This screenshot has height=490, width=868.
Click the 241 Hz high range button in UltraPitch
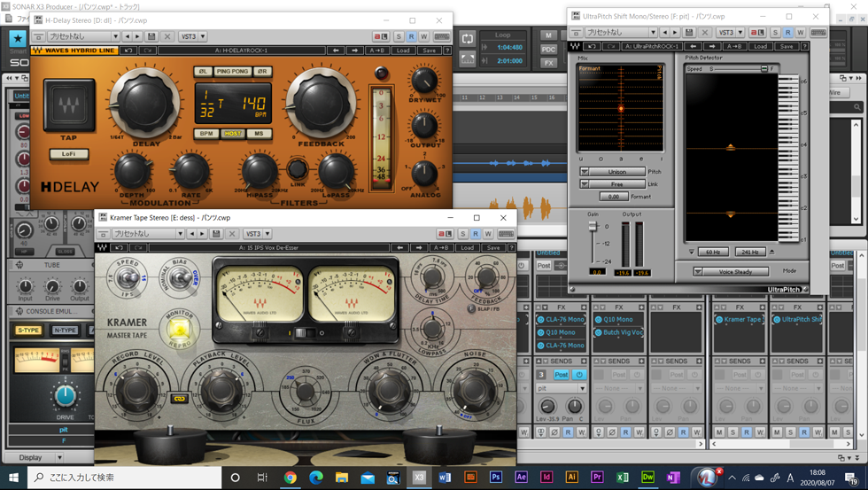(x=750, y=252)
